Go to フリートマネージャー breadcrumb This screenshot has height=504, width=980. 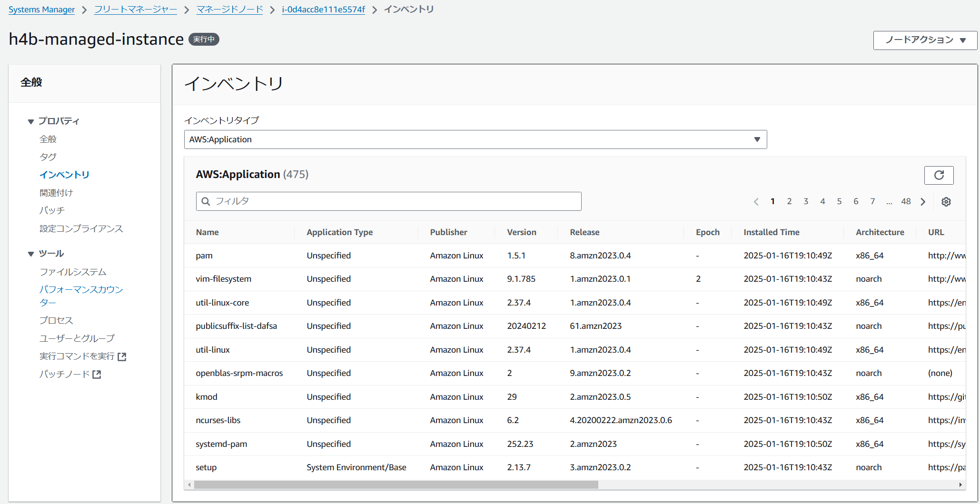(x=136, y=10)
